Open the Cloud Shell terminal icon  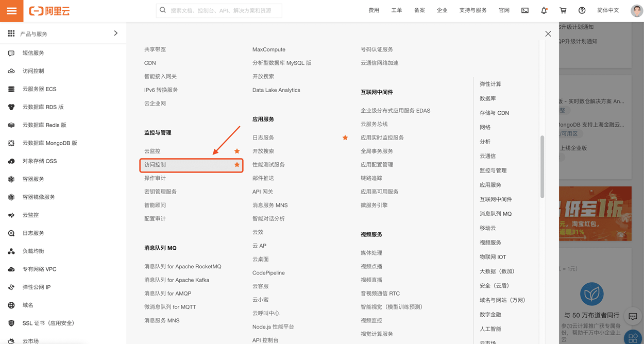(x=525, y=10)
